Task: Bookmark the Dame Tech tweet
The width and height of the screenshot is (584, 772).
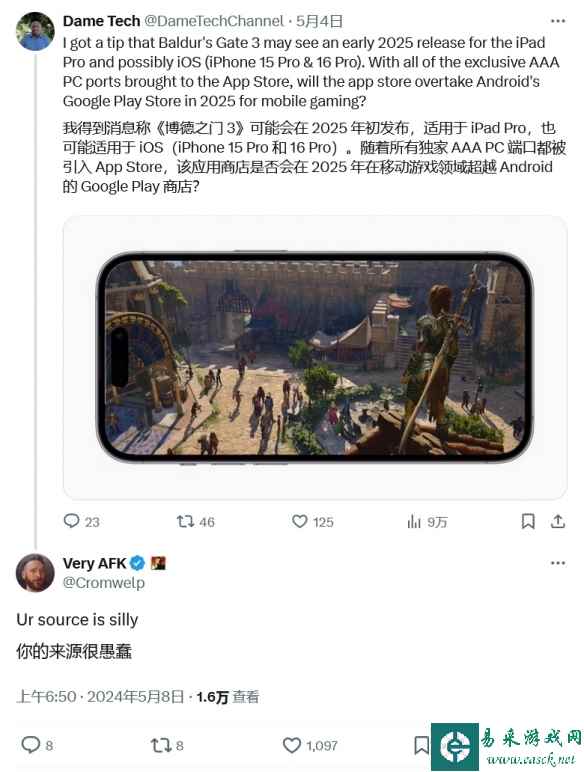Action: (528, 521)
